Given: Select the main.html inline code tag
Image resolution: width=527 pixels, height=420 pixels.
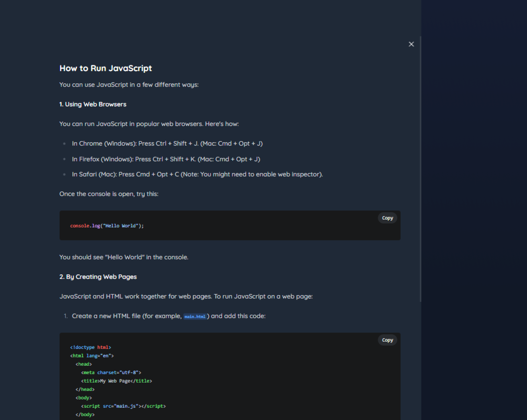Looking at the screenshot, I should click(195, 316).
